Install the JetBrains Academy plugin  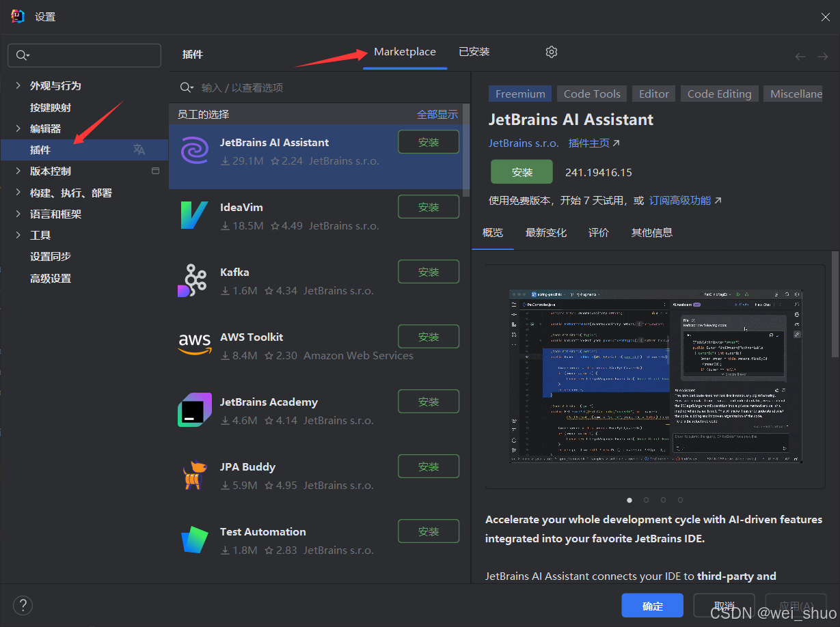(x=429, y=402)
